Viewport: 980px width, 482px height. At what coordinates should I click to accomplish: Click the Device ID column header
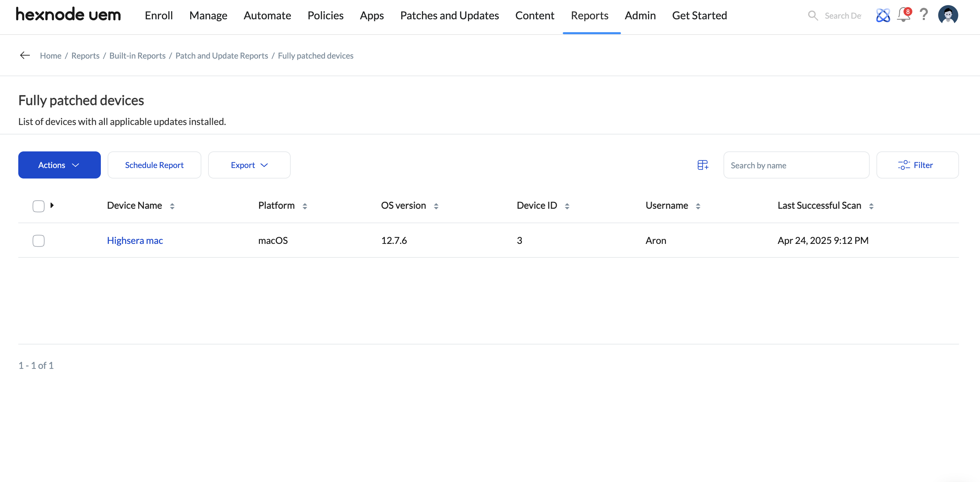pos(537,206)
